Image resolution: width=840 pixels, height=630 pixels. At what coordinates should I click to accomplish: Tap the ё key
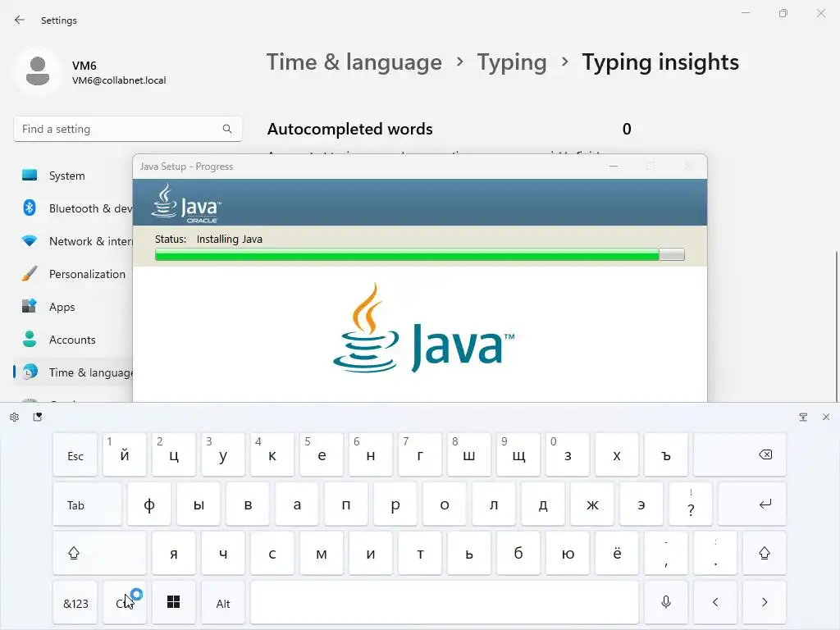pyautogui.click(x=617, y=553)
